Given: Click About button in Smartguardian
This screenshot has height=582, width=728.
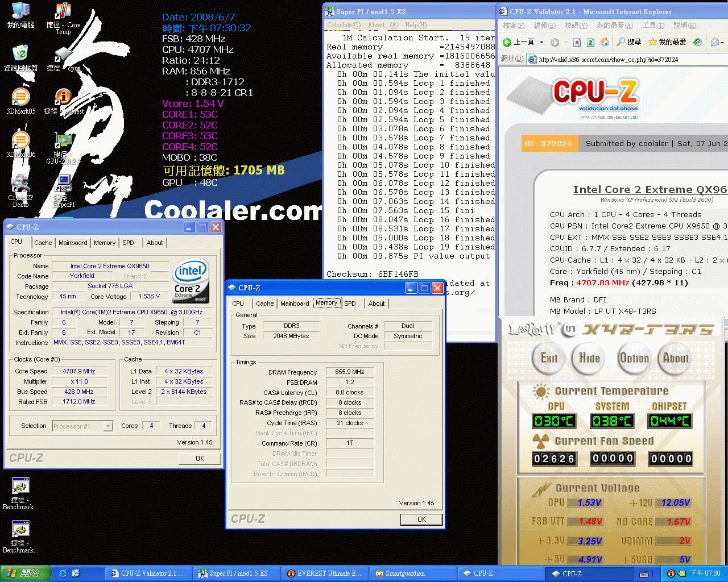Looking at the screenshot, I should [x=676, y=358].
